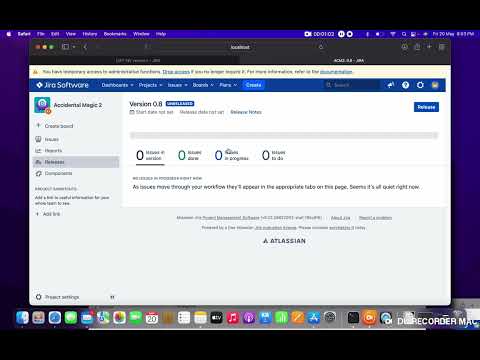Open the Release Notes link

246,112
